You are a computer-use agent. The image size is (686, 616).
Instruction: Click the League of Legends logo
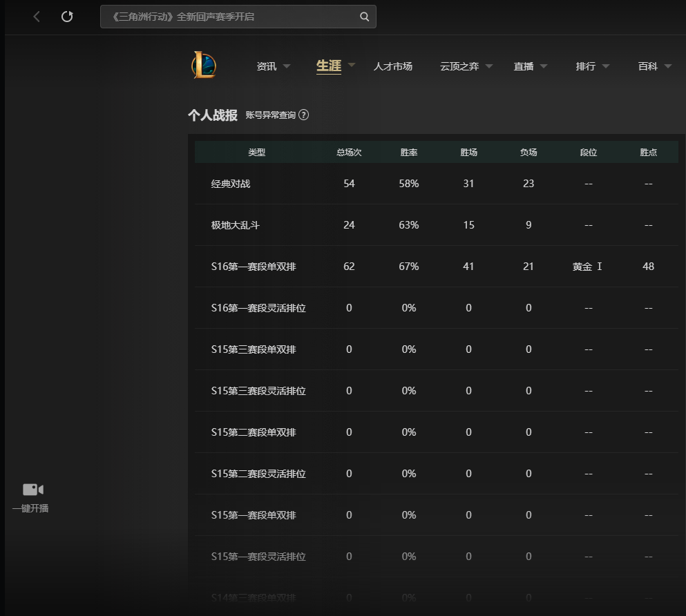204,66
